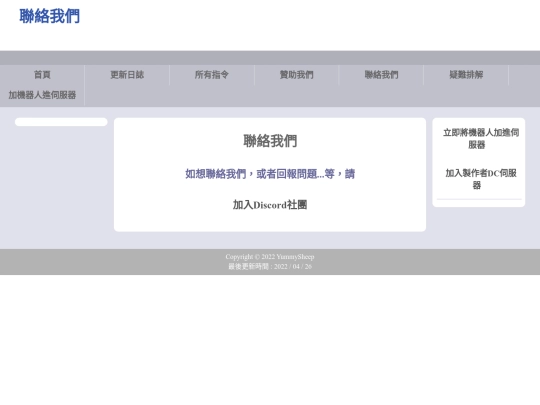
Task: Click the Copyright © 2022 YummySheep footer text
Action: (x=270, y=257)
